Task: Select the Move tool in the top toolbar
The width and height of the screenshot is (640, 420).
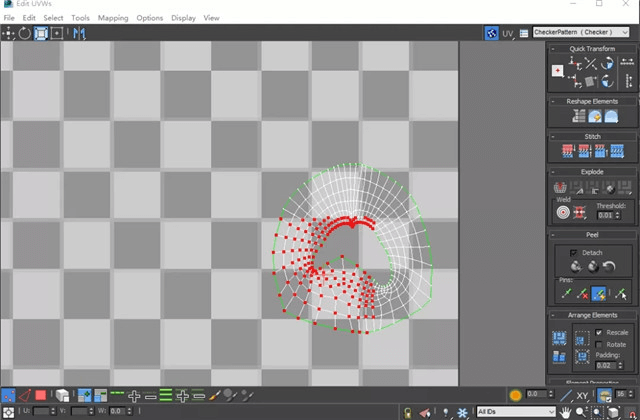Action: point(8,33)
